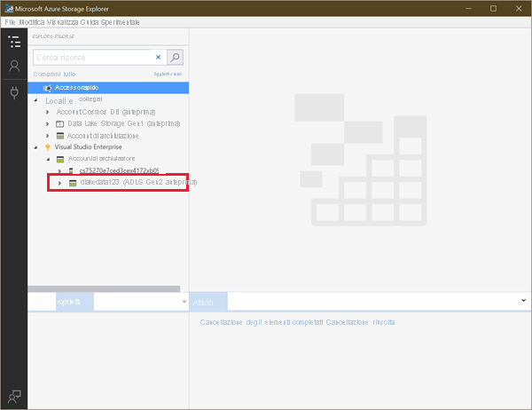The height and width of the screenshot is (410, 532).
Task: Clear the search field with the X icon
Action: [x=158, y=57]
